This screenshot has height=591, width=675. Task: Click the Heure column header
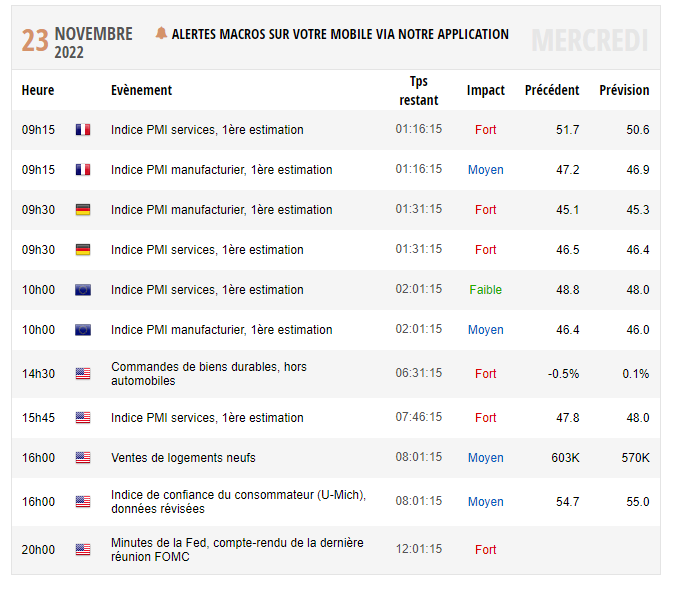[x=38, y=90]
